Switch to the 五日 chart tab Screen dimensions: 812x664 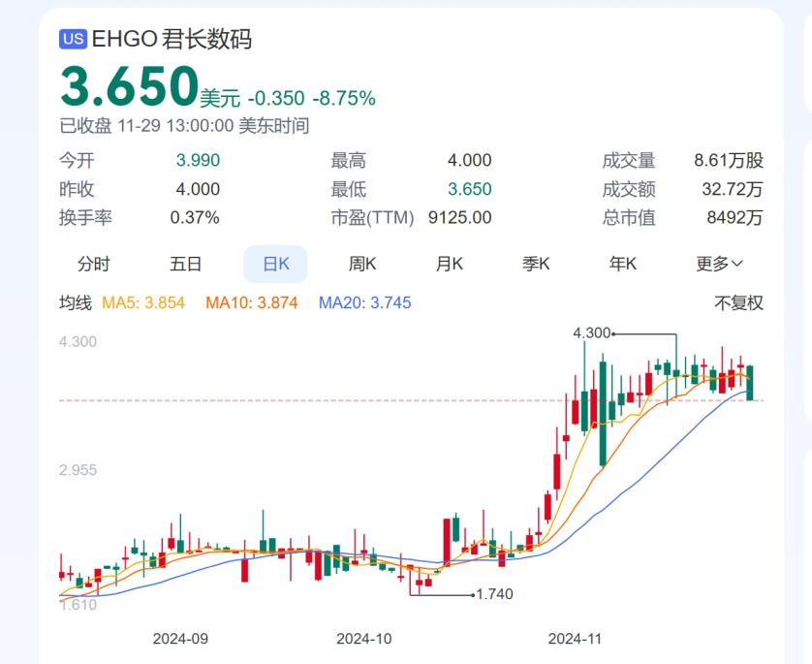click(185, 265)
